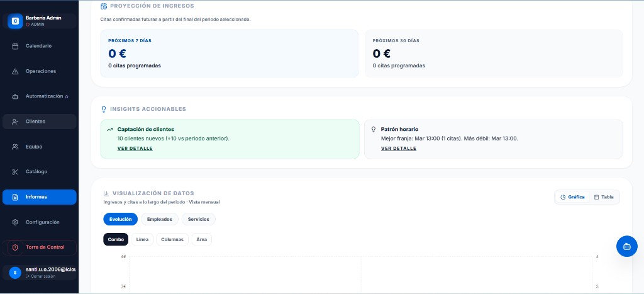Click the star icon next to Automatización

67,96
